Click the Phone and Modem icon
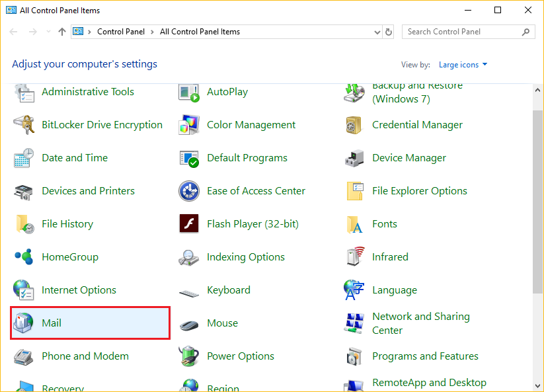Viewport: 544px width, 392px height. click(x=24, y=357)
